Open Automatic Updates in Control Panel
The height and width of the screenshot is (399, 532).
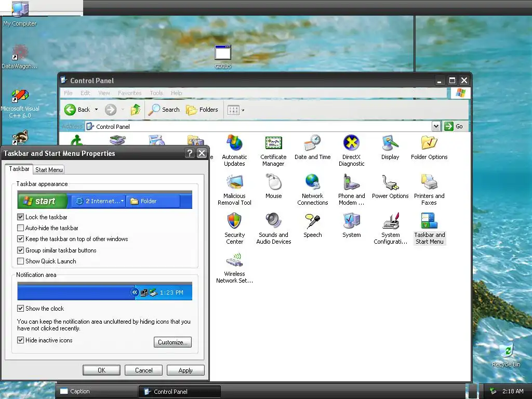click(234, 151)
